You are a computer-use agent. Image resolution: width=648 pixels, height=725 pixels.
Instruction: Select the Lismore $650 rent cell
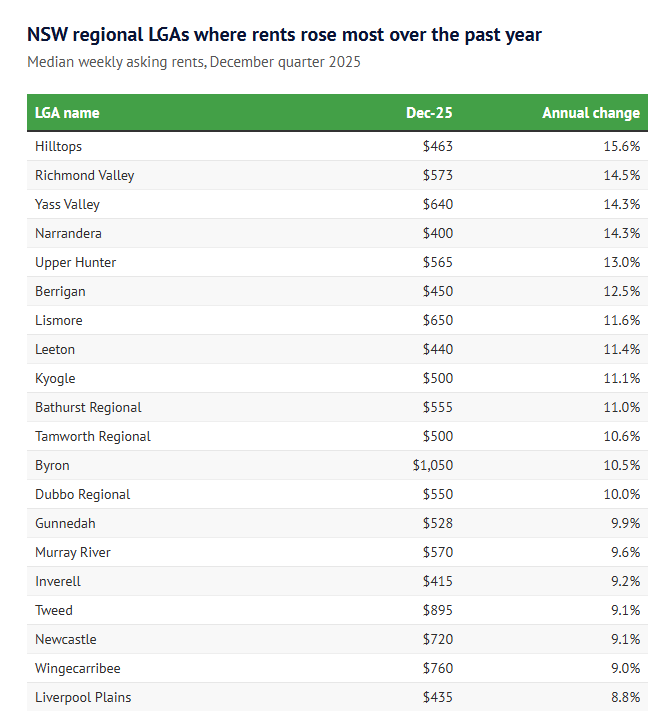(438, 320)
